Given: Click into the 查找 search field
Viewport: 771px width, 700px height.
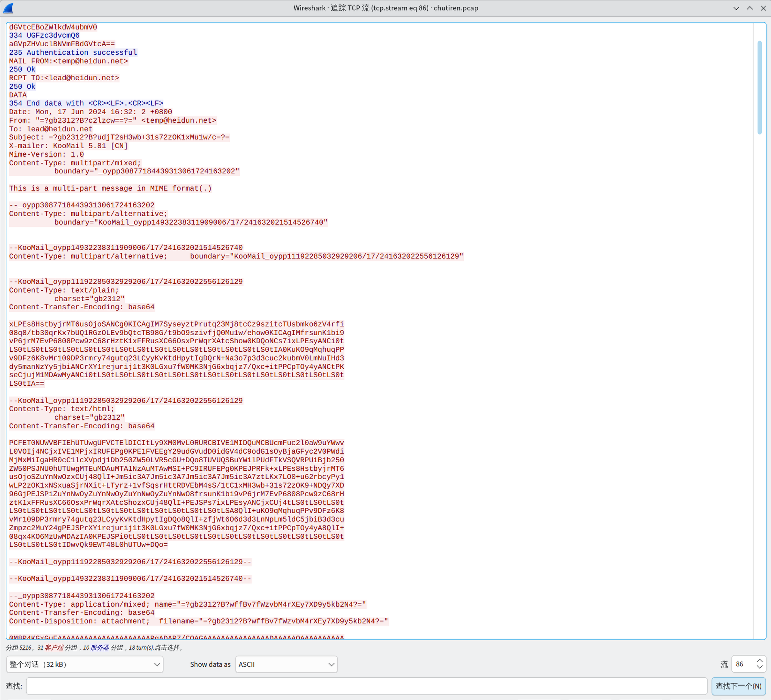Looking at the screenshot, I should (366, 686).
